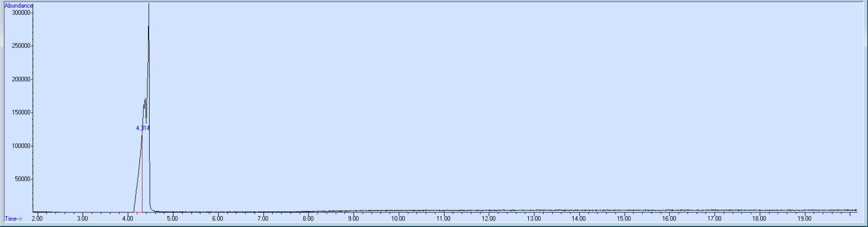Click the 16.00 time axis tick label
The height and width of the screenshot is (227, 868).
click(669, 219)
